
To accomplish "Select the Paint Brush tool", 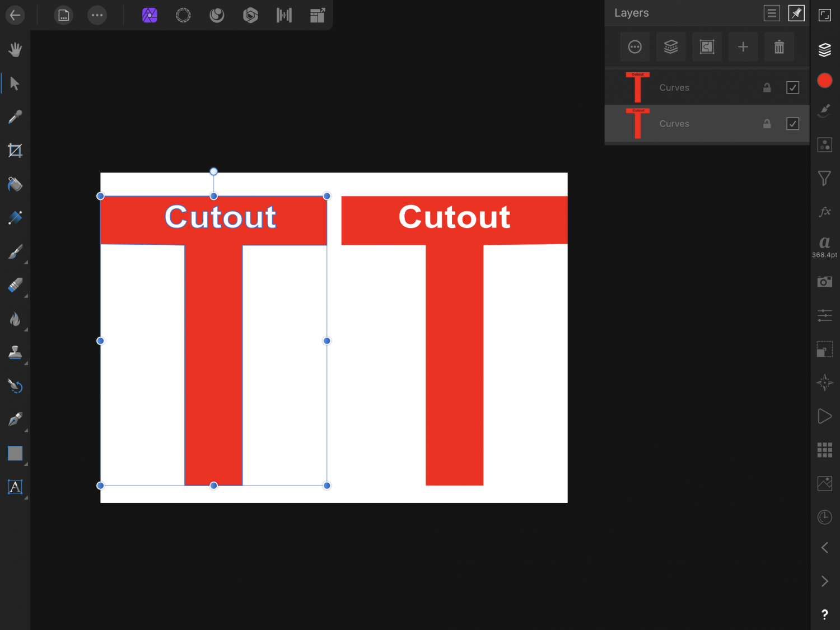I will [x=15, y=251].
